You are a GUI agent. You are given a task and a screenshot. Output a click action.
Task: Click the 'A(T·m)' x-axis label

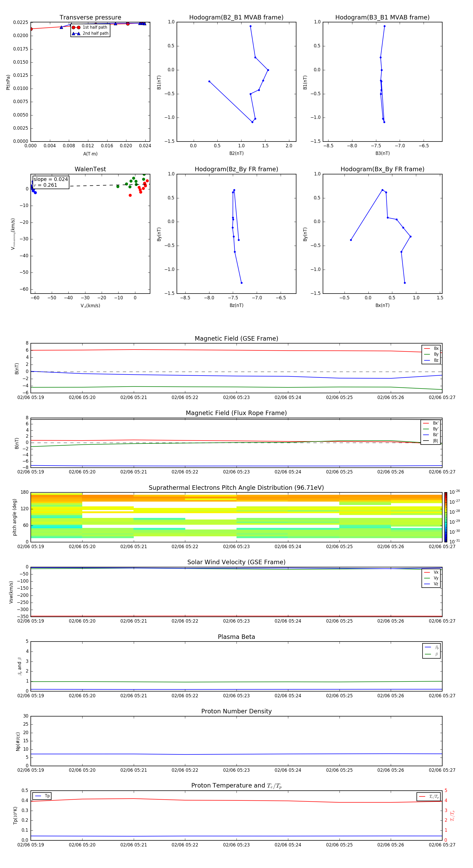(x=90, y=154)
